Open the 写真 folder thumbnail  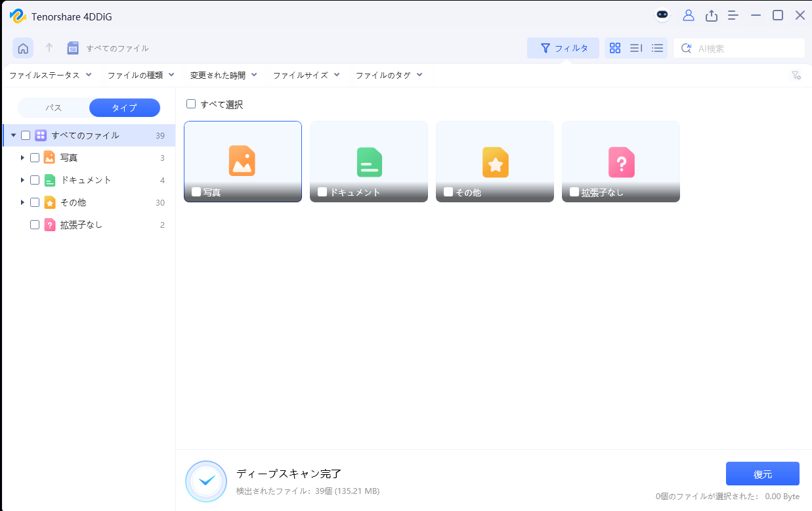coord(243,162)
